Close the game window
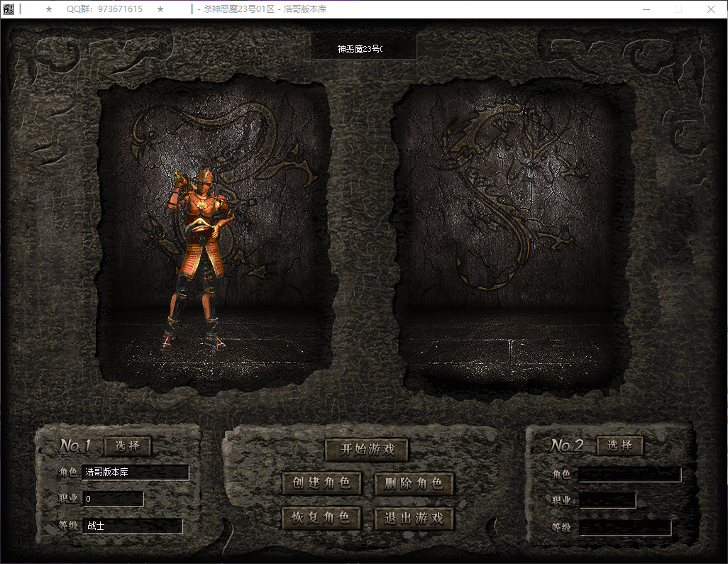 pos(711,9)
